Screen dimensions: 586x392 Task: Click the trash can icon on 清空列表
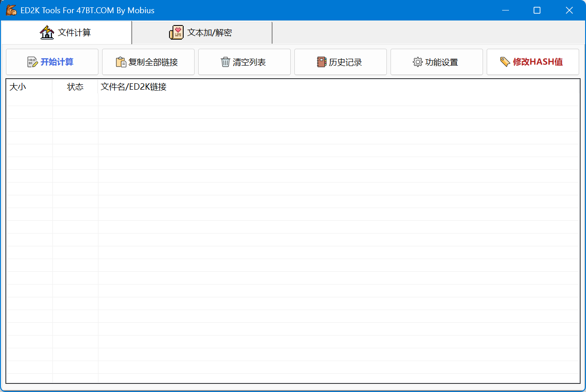[225, 62]
